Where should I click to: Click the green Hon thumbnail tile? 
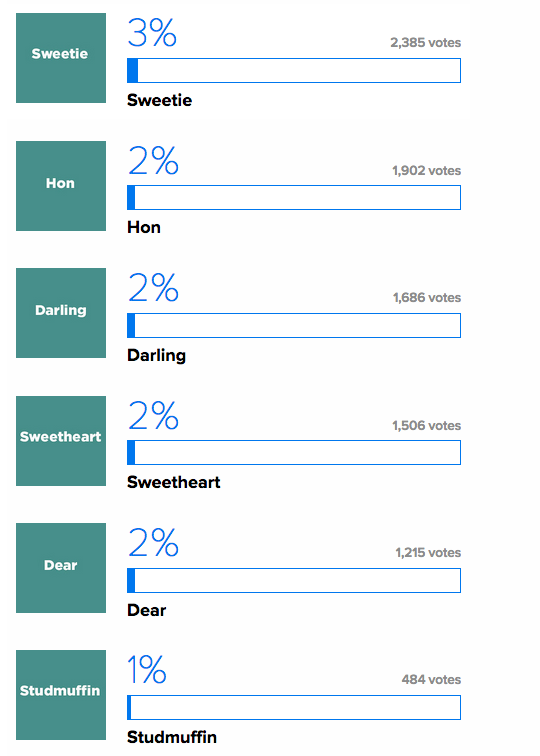(61, 186)
